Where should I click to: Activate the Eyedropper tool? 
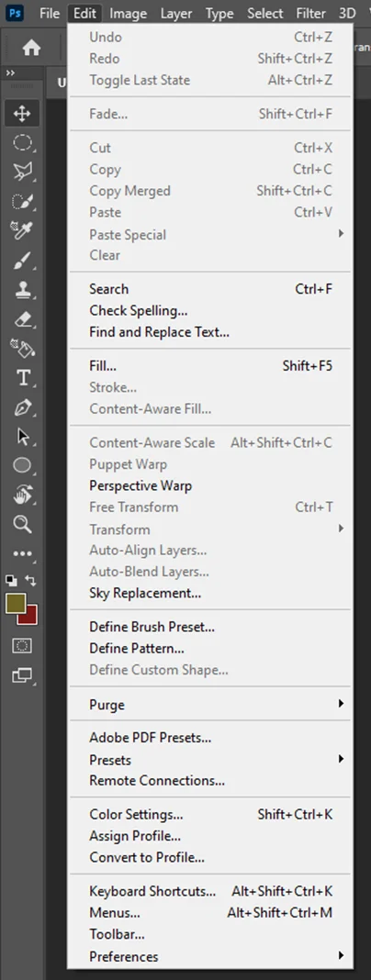pos(23,230)
